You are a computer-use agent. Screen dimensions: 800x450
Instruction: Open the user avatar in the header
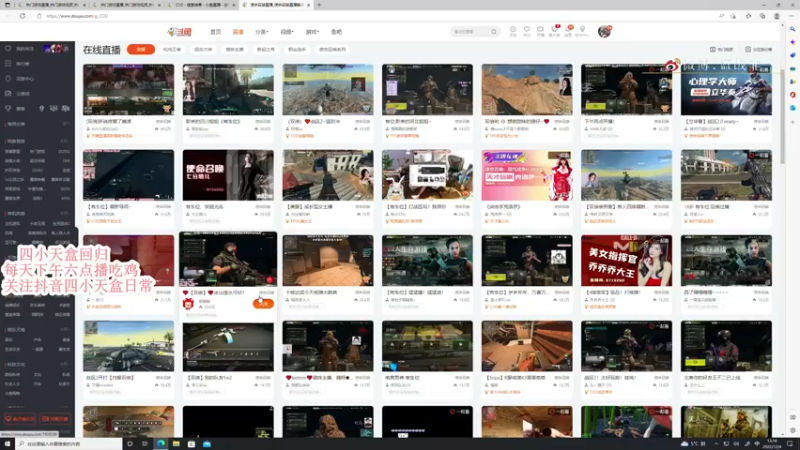pos(604,32)
